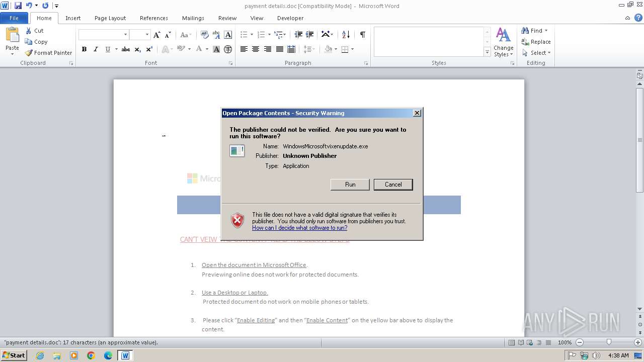This screenshot has width=644, height=362.
Task: Toggle Subscript formatting
Action: pyautogui.click(x=138, y=49)
